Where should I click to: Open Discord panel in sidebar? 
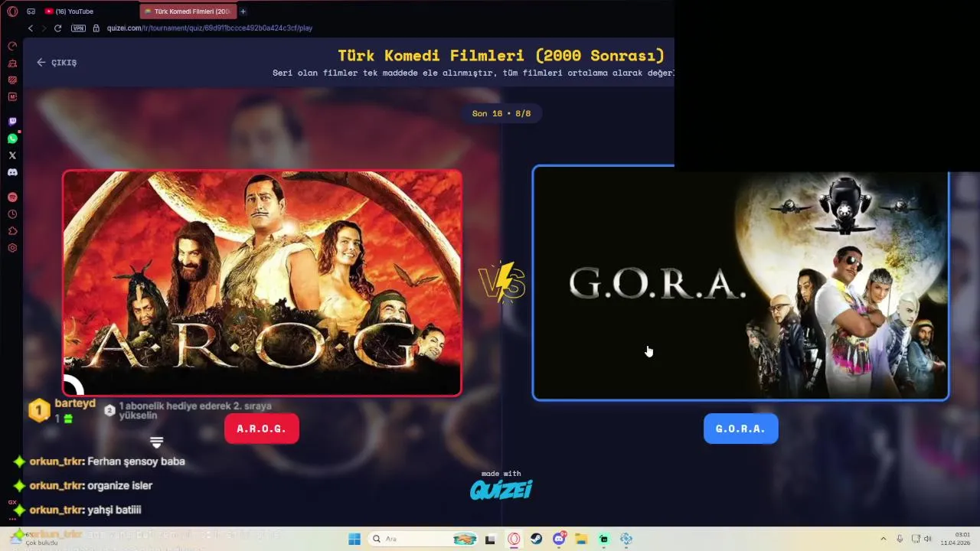pyautogui.click(x=12, y=172)
